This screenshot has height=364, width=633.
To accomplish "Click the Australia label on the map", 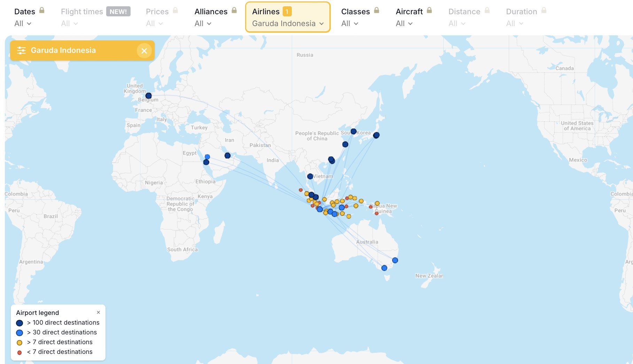I will 367,242.
